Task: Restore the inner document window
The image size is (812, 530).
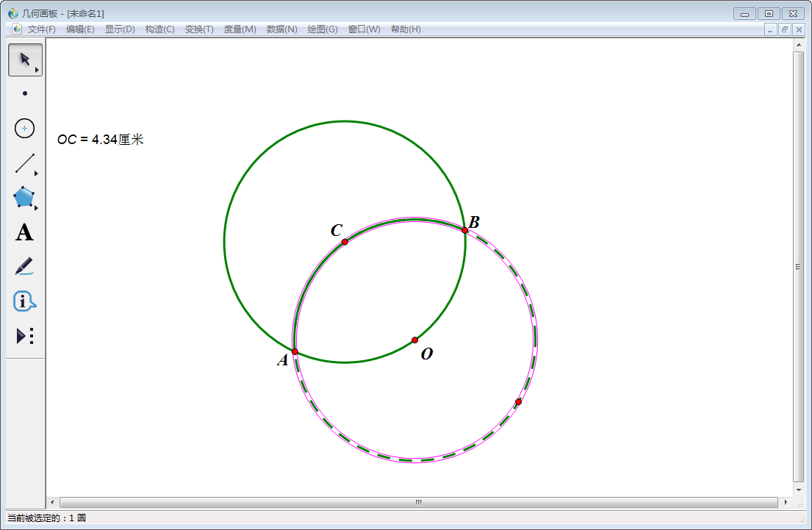Action: tap(784, 29)
